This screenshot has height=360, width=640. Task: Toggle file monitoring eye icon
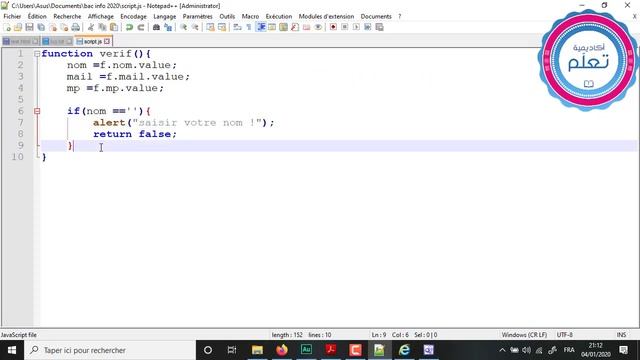click(318, 27)
